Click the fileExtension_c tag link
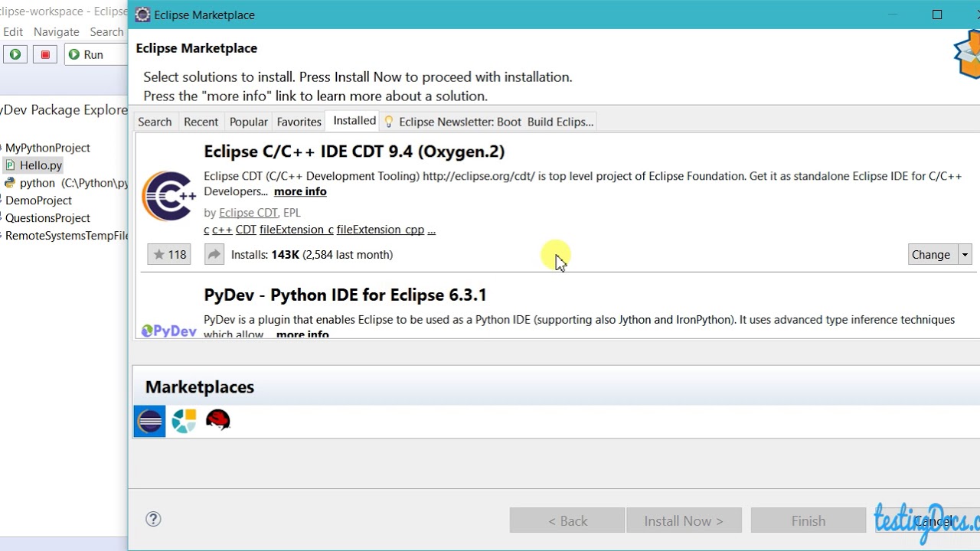The width and height of the screenshot is (980, 551). pos(296,230)
